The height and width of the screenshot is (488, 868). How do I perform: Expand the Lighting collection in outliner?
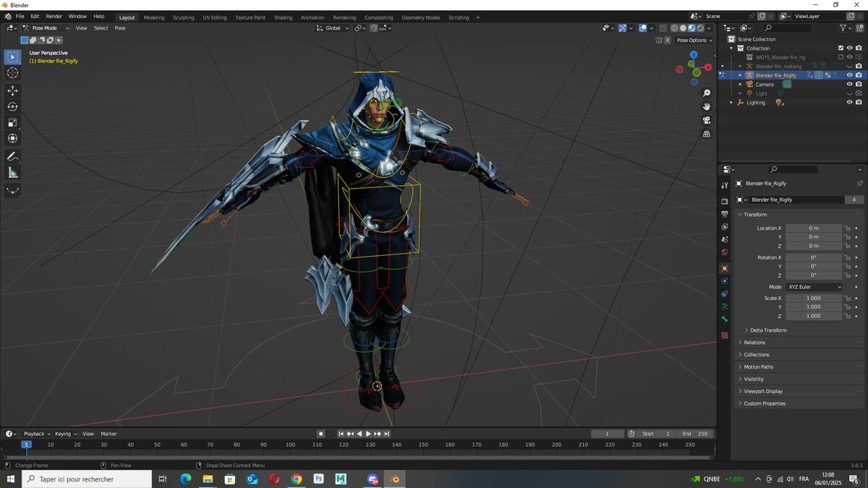(x=731, y=103)
